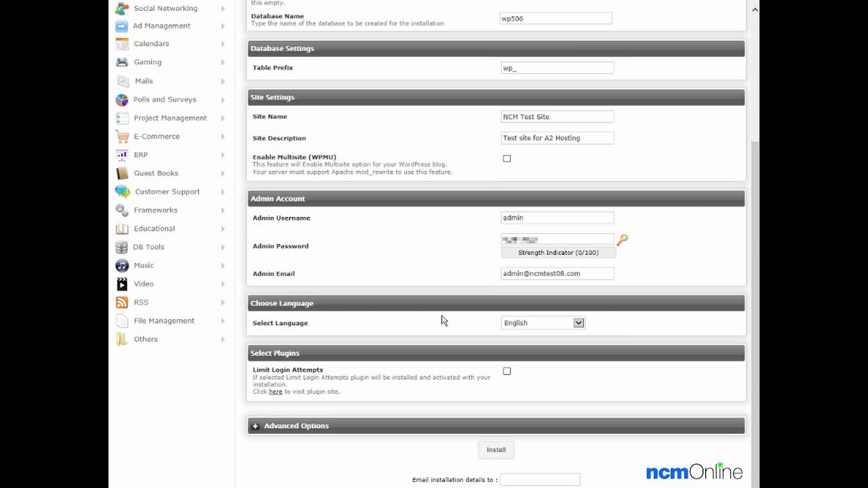Open the Music category

coord(143,266)
